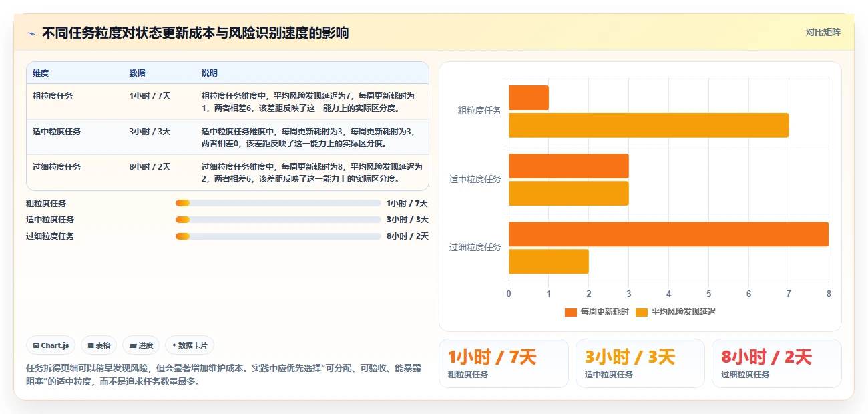Select the 表格 tag chip

coord(99,345)
